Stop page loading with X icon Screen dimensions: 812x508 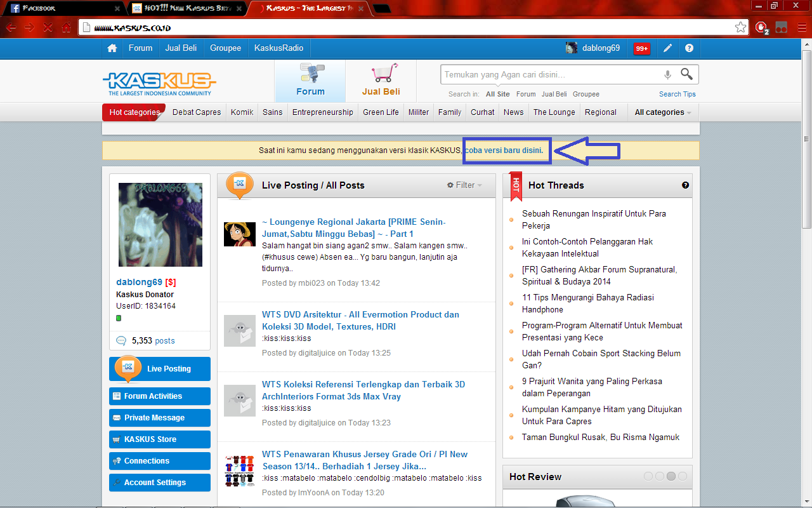point(48,27)
